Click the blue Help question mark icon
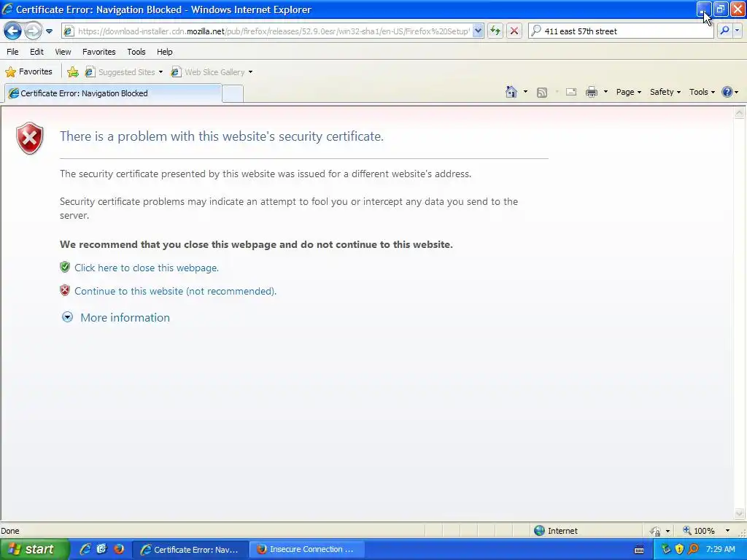Viewport: 747px width, 560px height. coord(727,92)
